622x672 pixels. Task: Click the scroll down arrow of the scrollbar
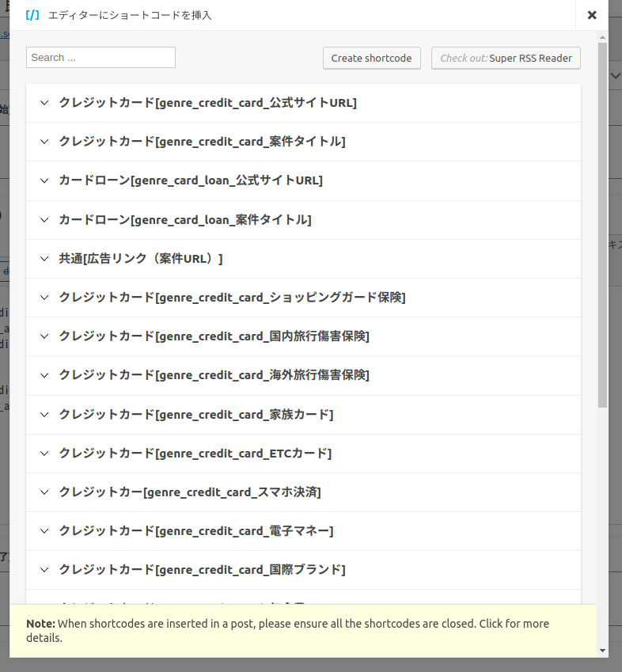click(602, 650)
